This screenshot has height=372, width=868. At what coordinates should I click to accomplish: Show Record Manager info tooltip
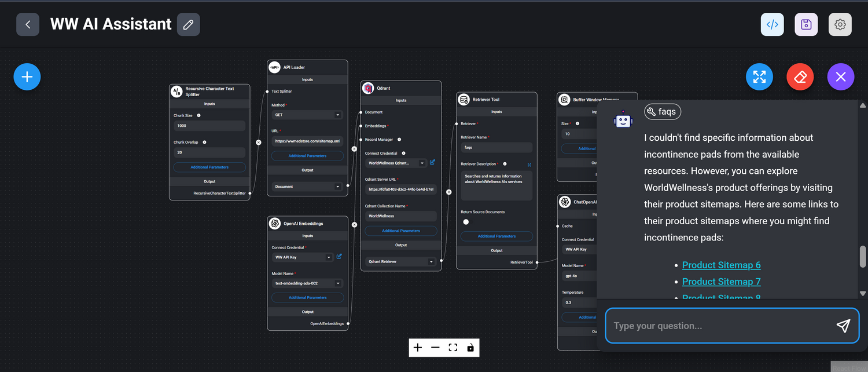coord(399,140)
